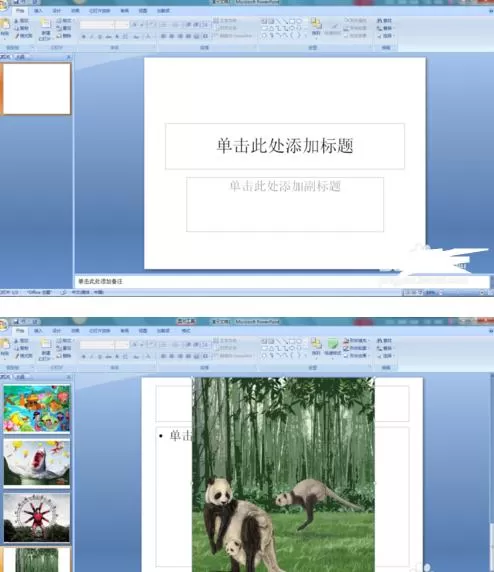The height and width of the screenshot is (572, 494).
Task: Close slide panel in upper window
Action: click(68, 57)
